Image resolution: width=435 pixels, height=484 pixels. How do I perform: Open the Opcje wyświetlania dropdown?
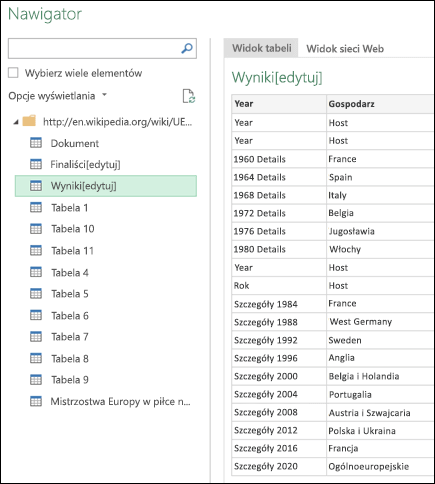(57, 96)
